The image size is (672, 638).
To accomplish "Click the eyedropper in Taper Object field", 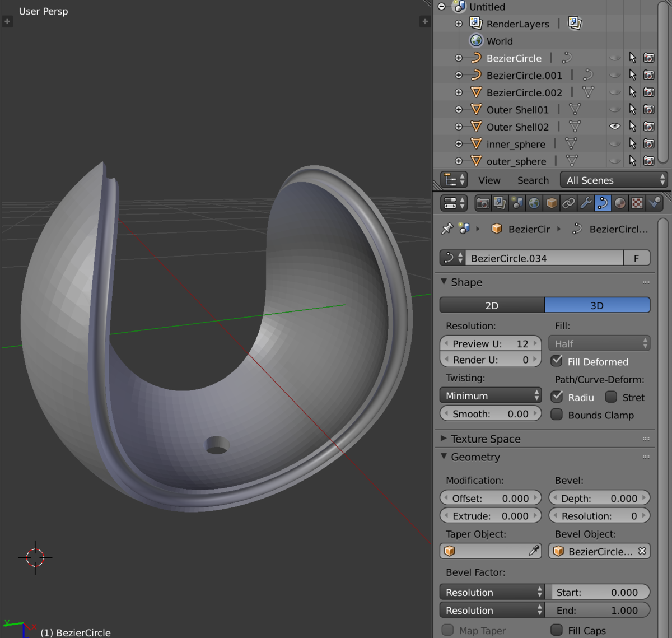I will pos(534,551).
